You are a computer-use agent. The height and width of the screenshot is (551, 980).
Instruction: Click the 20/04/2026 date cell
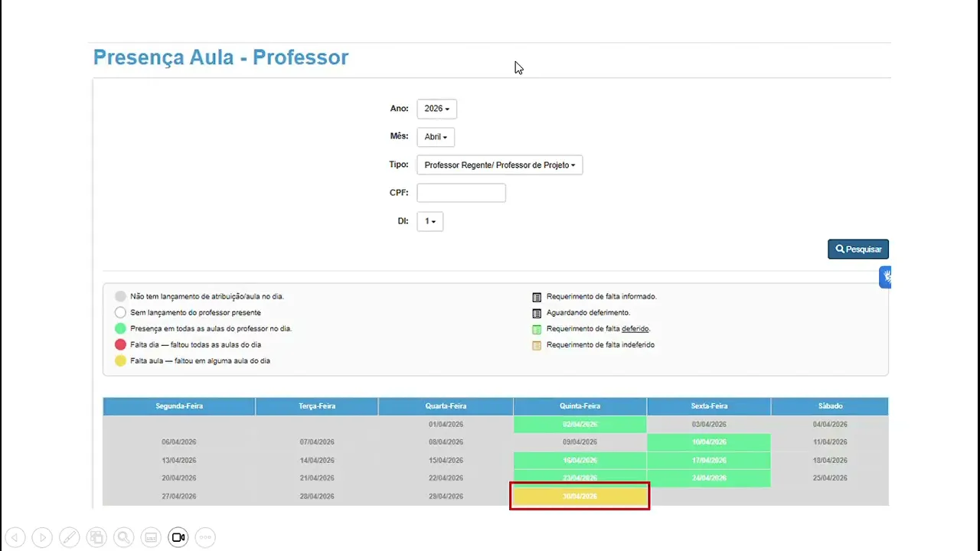point(179,478)
